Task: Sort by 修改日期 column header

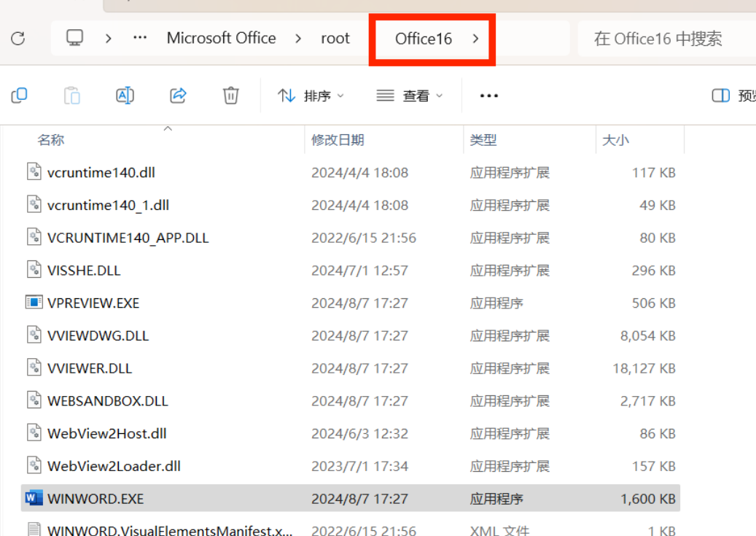Action: point(338,140)
